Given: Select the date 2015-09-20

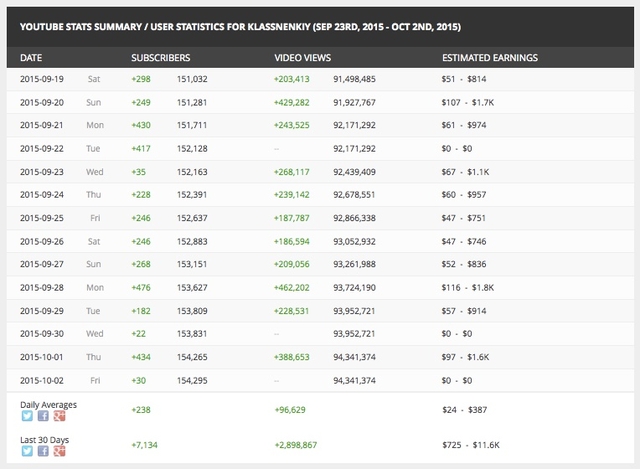Looking at the screenshot, I should [x=42, y=102].
